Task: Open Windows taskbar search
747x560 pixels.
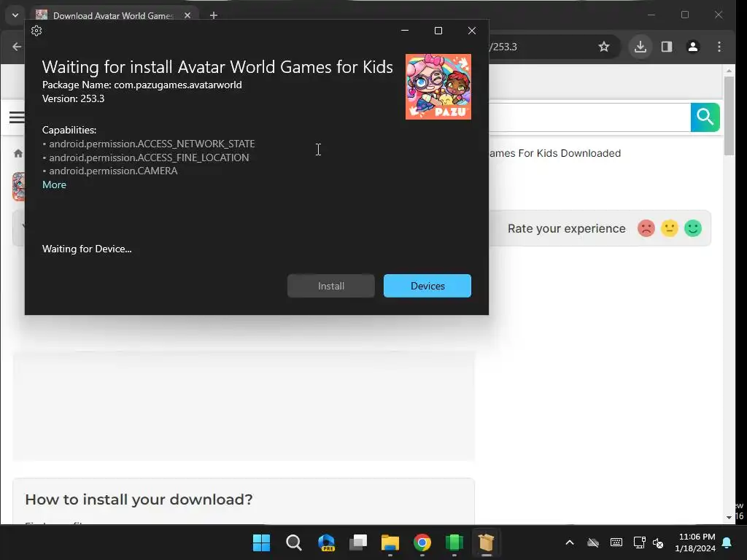Action: (294, 542)
